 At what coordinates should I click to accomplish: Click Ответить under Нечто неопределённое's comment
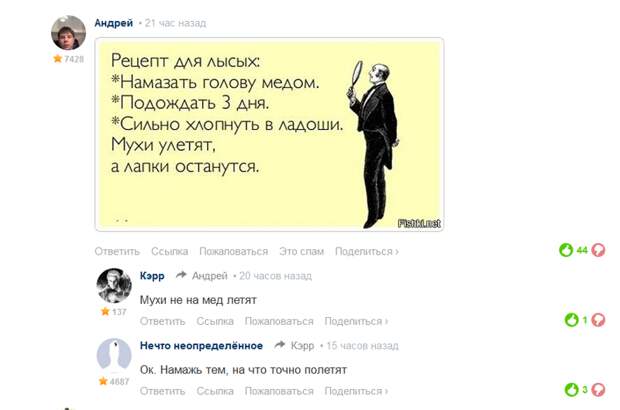[163, 391]
